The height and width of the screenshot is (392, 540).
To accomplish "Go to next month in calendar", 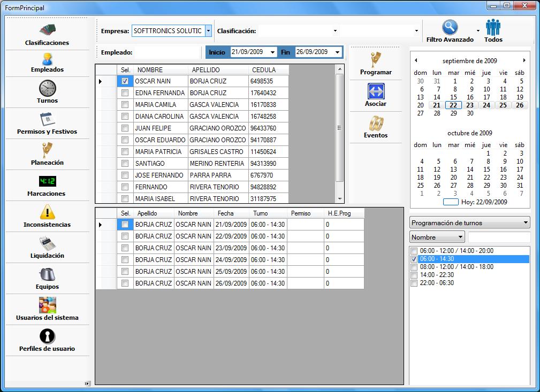I will coord(524,60).
